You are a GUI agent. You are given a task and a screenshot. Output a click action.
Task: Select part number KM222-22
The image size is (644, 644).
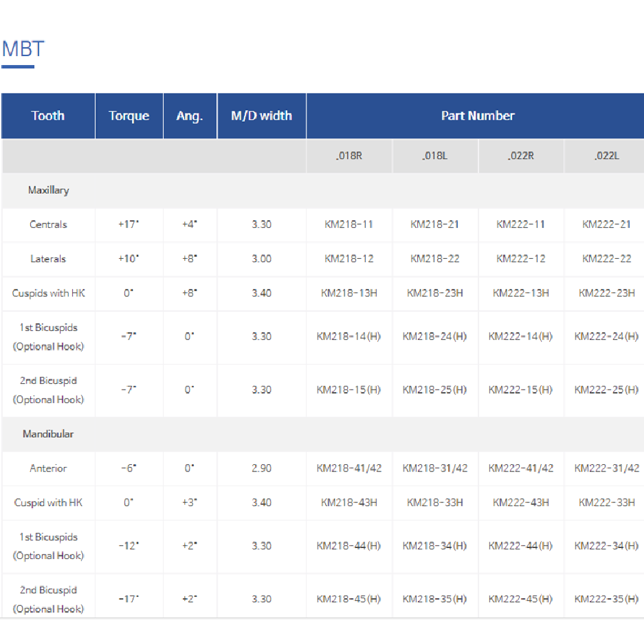[x=607, y=259]
